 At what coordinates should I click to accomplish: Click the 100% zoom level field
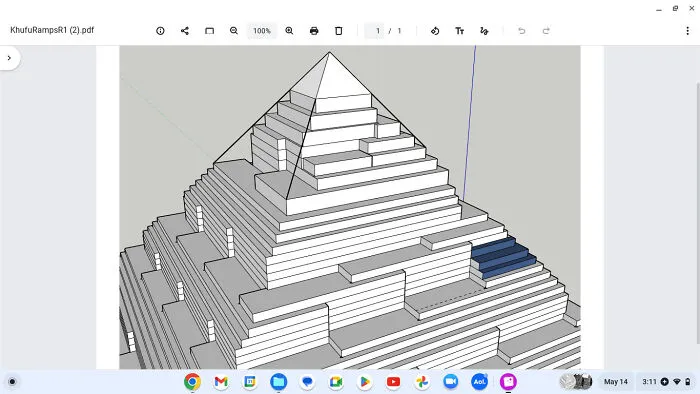point(262,31)
